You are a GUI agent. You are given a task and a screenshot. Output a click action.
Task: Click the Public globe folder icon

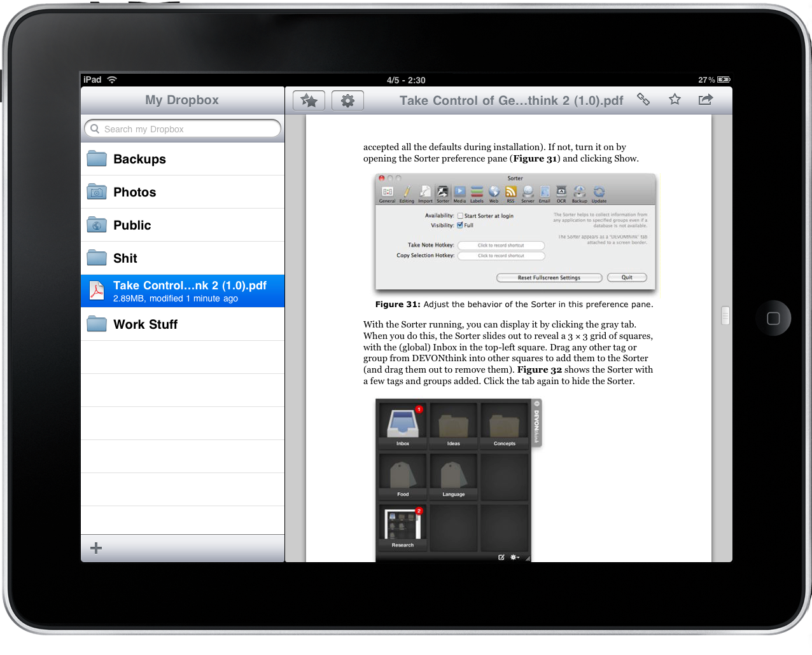coord(97,224)
